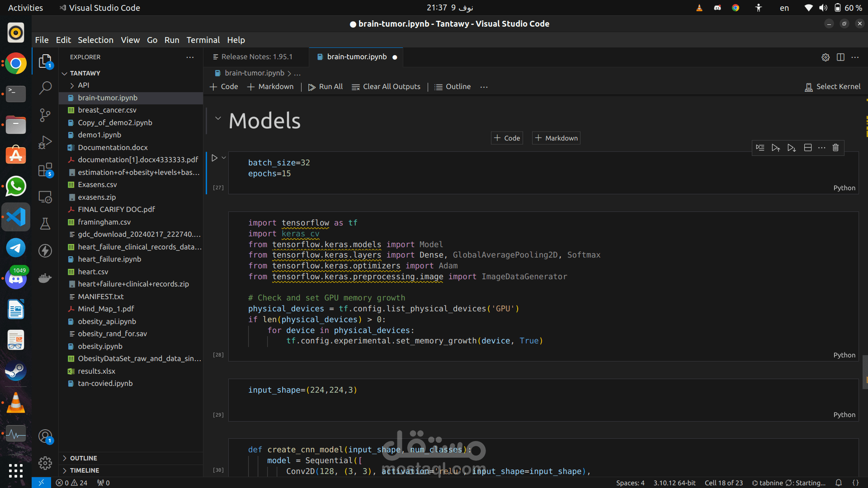
Task: Open Run and Debug view
Action: pyautogui.click(x=45, y=142)
